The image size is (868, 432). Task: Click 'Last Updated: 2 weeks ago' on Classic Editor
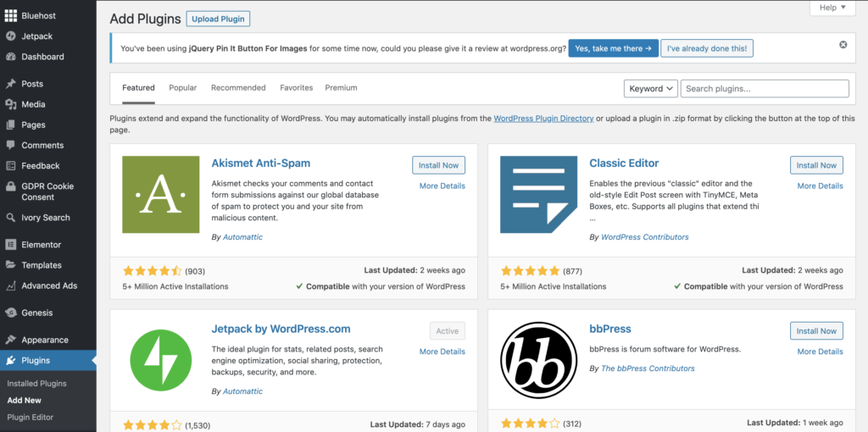point(793,270)
